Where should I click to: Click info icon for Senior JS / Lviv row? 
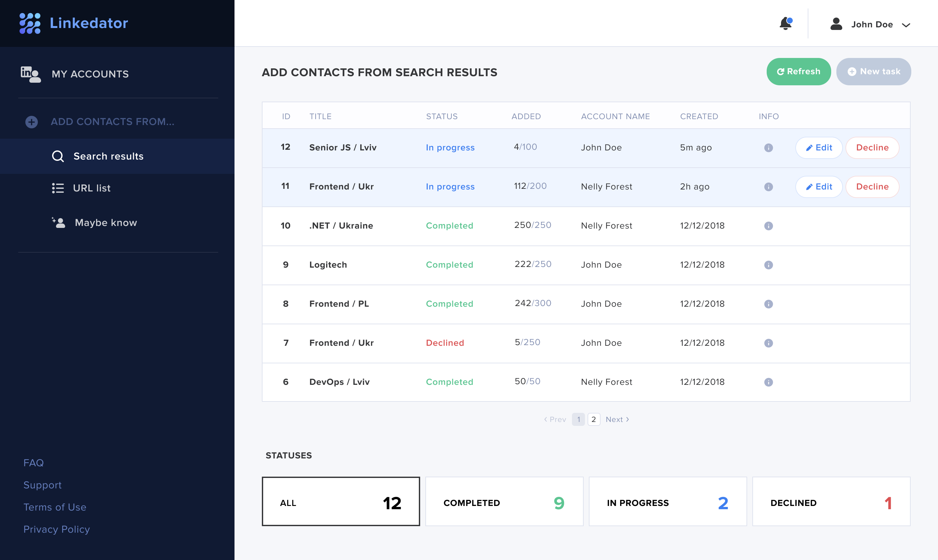coord(768,147)
